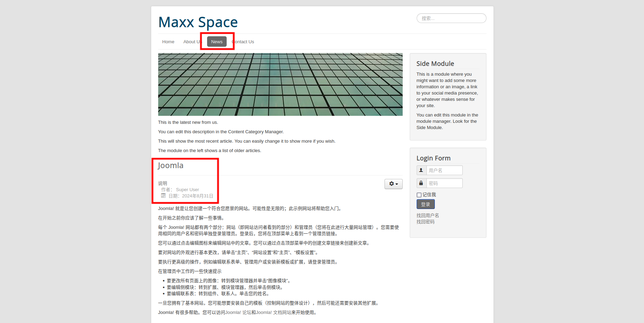Open the 找回密码 link
Screen dimensions: 644x323
[425, 222]
